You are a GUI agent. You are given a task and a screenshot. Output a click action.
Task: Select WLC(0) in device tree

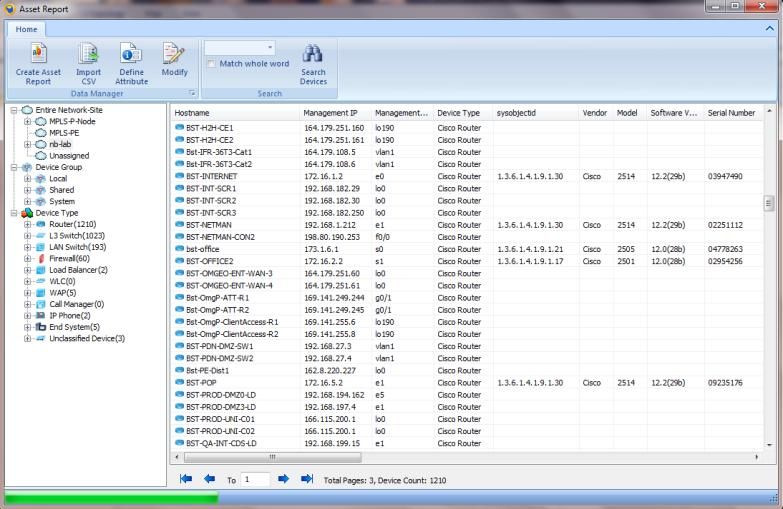click(62, 281)
